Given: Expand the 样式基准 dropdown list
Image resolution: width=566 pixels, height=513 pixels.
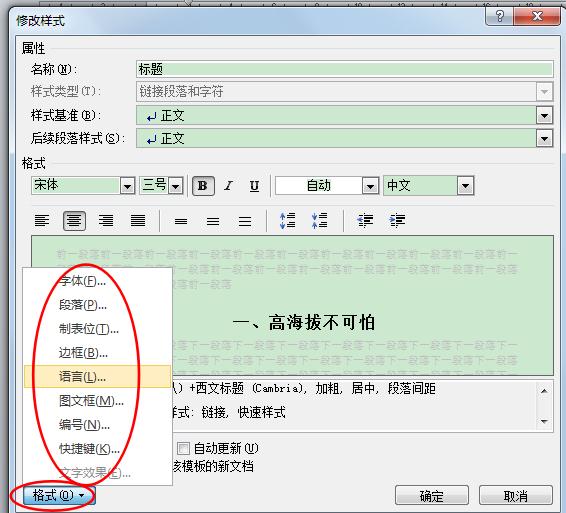Looking at the screenshot, I should coord(545,116).
